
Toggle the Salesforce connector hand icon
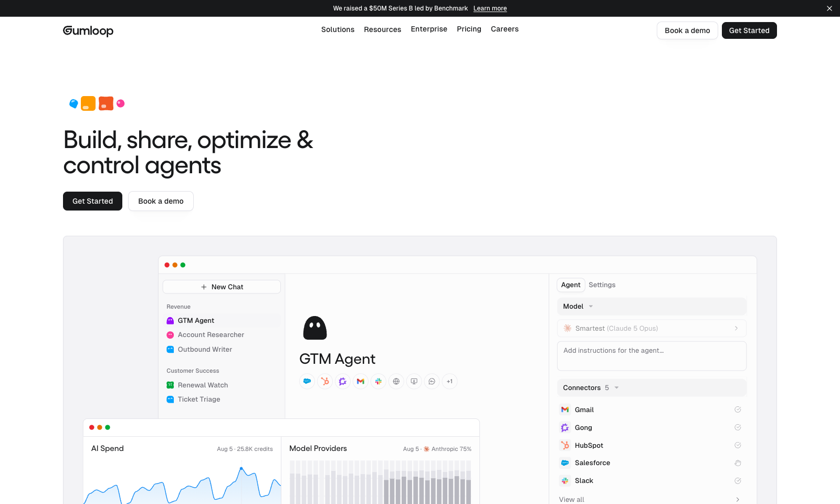(738, 463)
